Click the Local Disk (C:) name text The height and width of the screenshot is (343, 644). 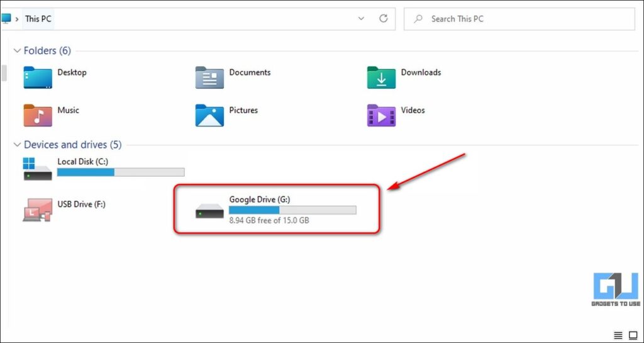click(x=82, y=162)
